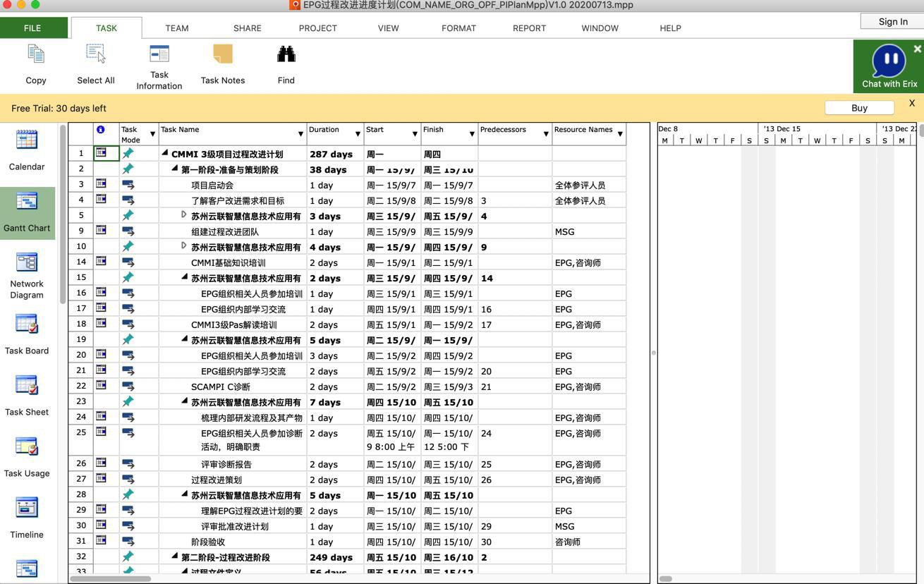Screen dimensions: 924x584
Task: Expand collapsed summary task in row 10
Action: click(184, 245)
